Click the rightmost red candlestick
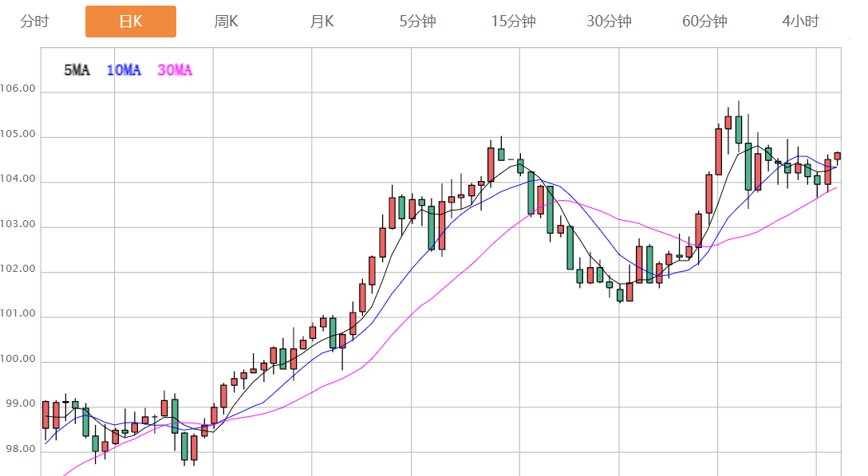Viewport: 868px width, 476px height. pos(838,155)
